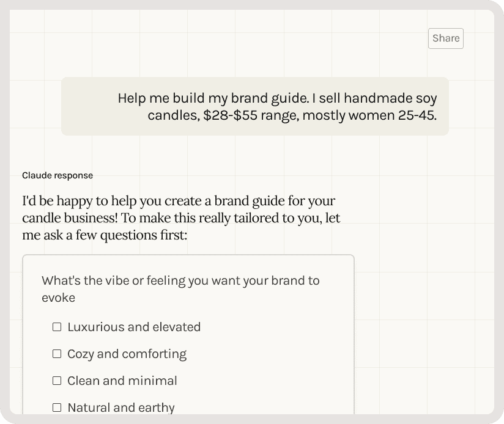Click the question text about brand vibe

pos(180,288)
